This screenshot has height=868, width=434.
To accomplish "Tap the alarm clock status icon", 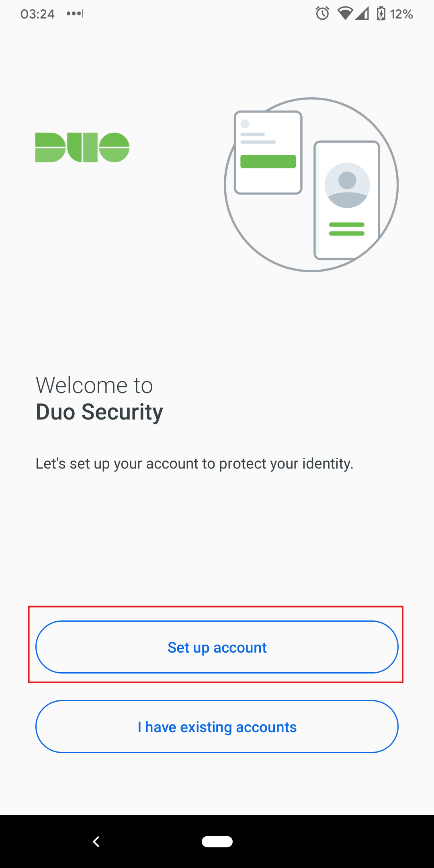I will pos(322,14).
